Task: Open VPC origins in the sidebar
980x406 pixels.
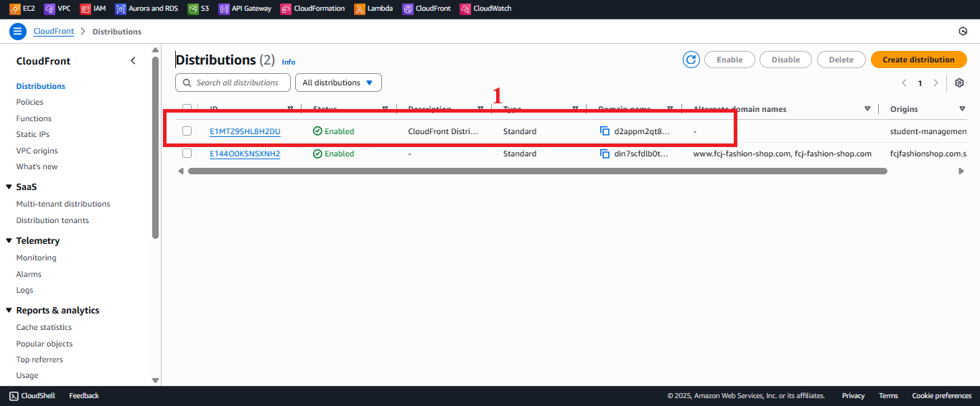Action: [x=37, y=151]
